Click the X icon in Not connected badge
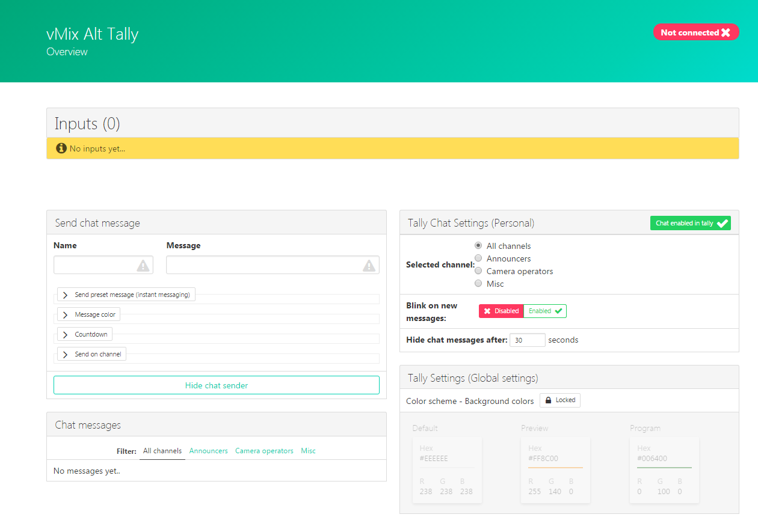758x532 pixels. click(726, 32)
